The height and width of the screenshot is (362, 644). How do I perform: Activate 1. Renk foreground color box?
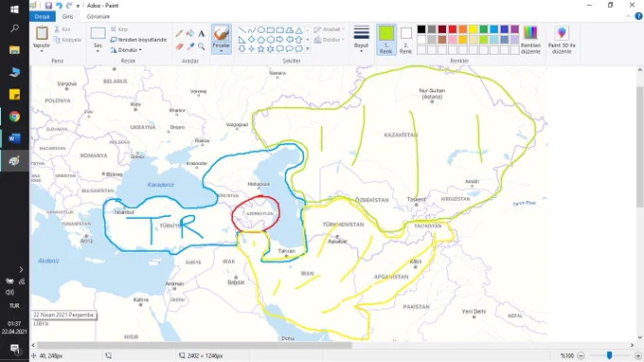386,40
